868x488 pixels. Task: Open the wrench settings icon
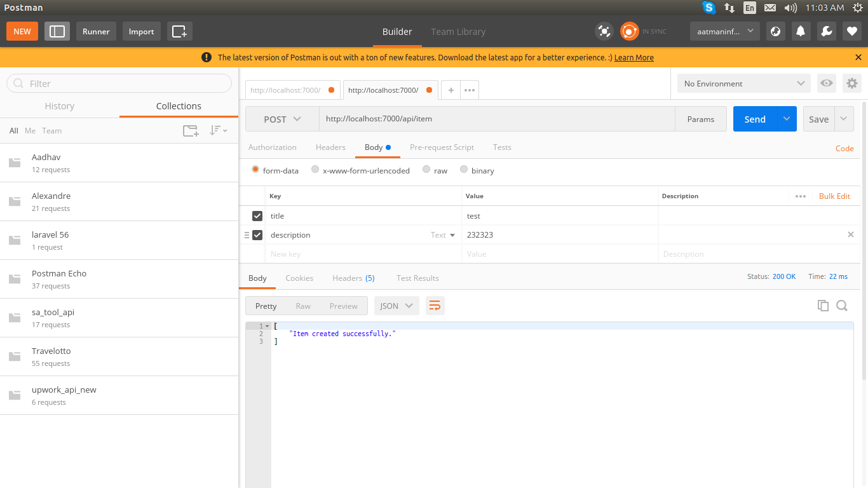[x=826, y=31]
